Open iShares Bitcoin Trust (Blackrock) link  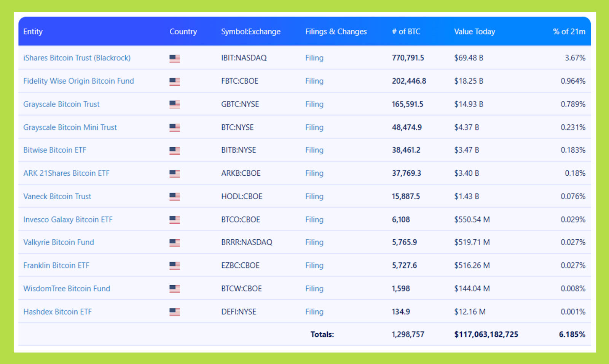pos(77,58)
